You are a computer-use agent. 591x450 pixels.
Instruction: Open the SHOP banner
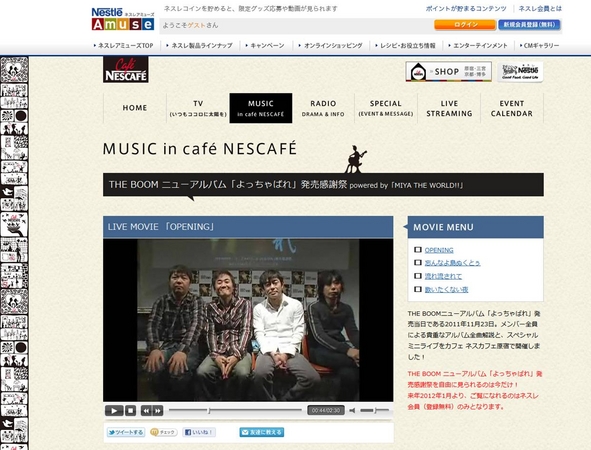(449, 71)
